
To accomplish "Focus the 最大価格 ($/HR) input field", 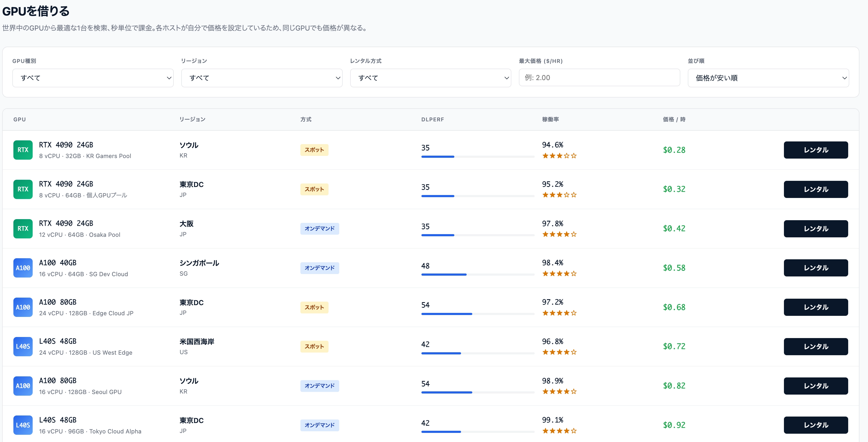I will [x=599, y=77].
